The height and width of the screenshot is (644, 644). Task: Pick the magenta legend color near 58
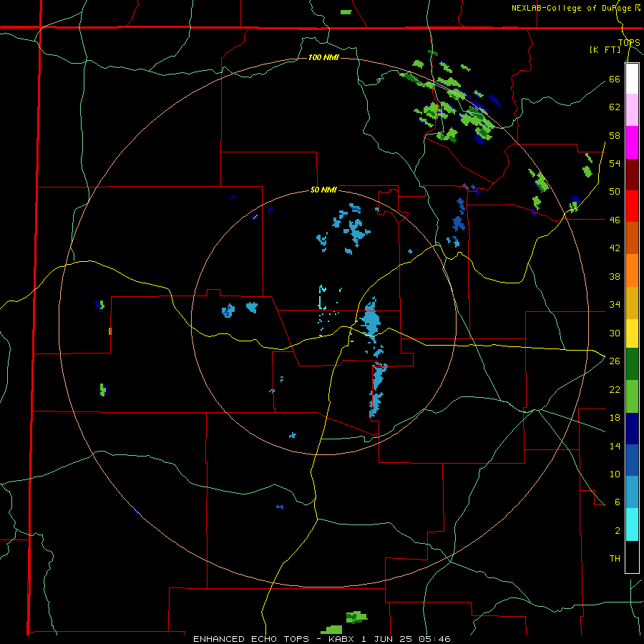[x=632, y=142]
